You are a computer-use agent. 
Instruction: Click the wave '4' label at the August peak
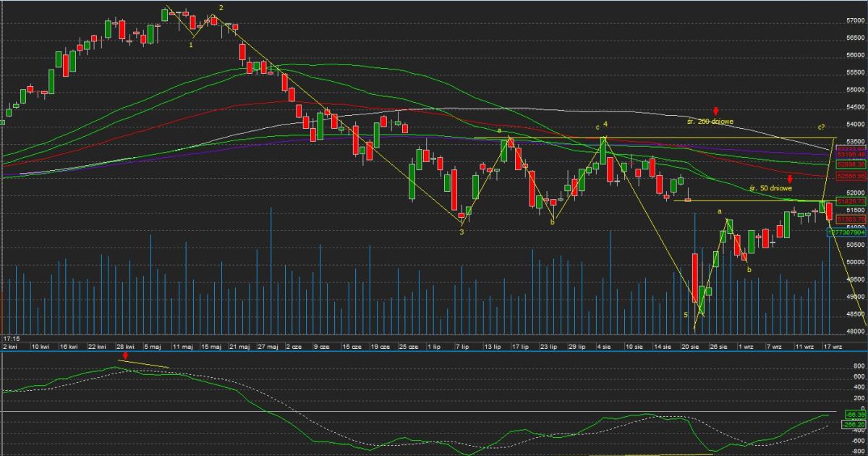click(605, 124)
